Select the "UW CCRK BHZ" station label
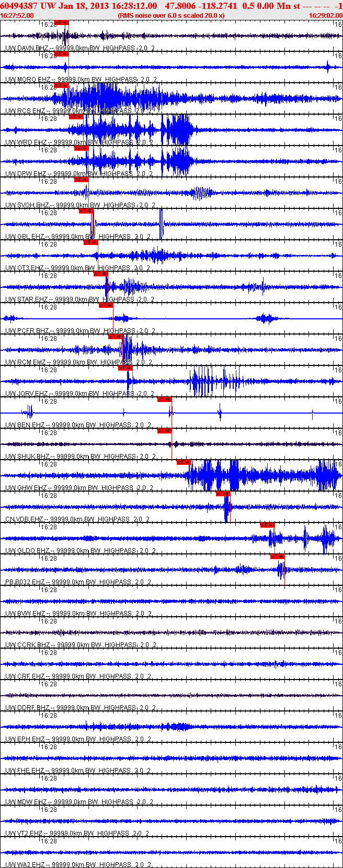 point(28,645)
